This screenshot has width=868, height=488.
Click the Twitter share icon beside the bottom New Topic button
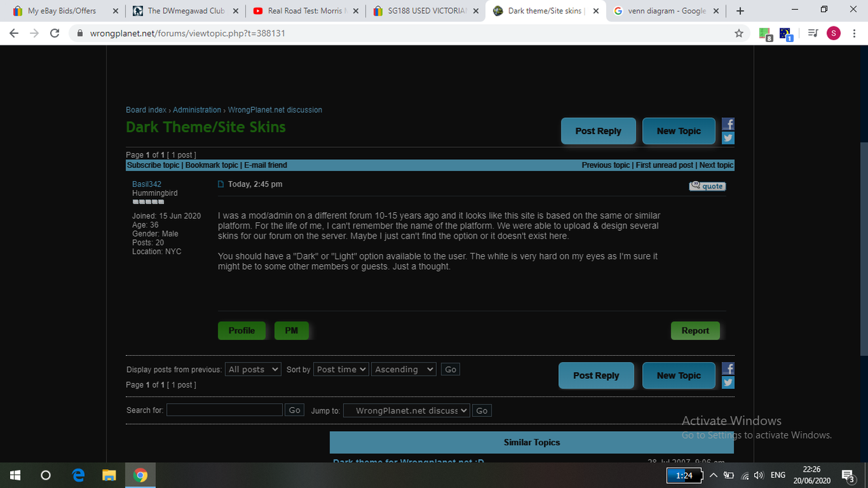[x=728, y=382]
